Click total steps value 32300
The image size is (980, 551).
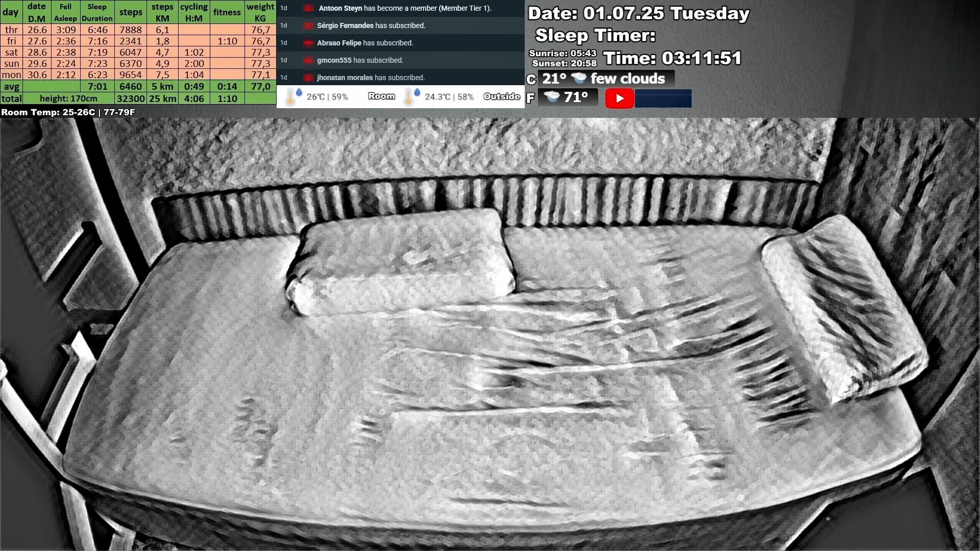(x=131, y=98)
